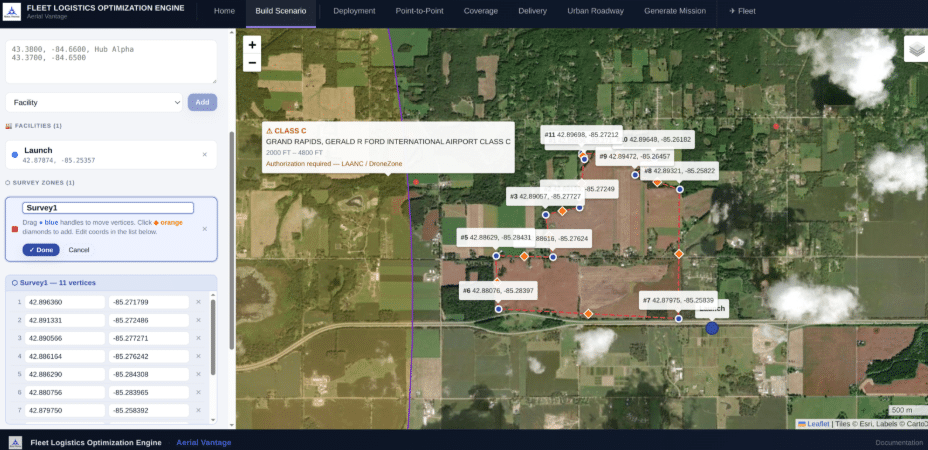Switch to the Deployment tab

coord(354,11)
